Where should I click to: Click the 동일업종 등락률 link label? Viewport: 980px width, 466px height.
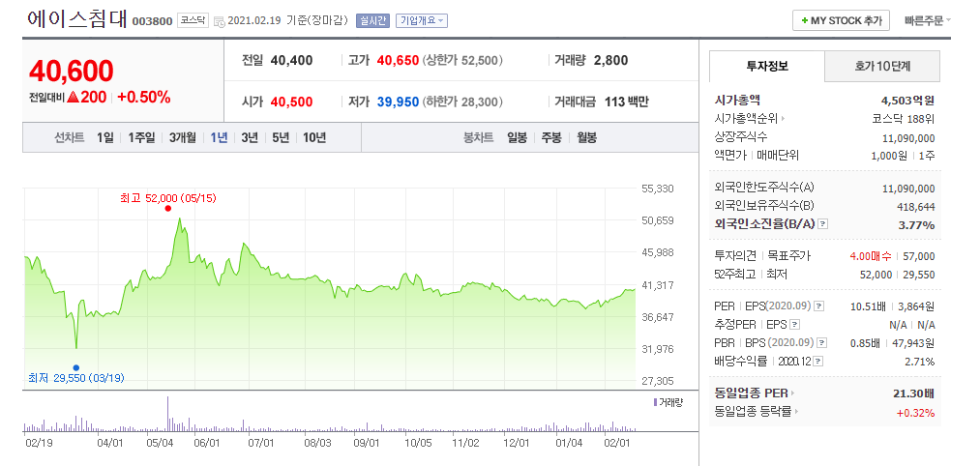pyautogui.click(x=753, y=412)
